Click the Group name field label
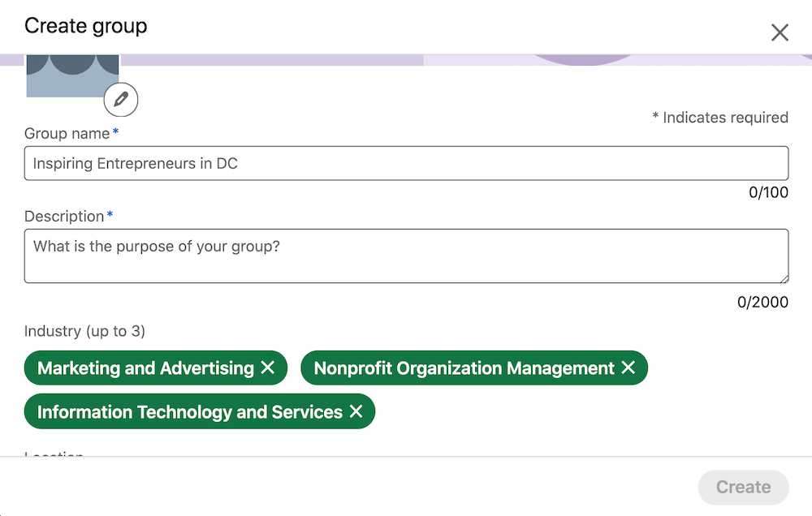This screenshot has width=812, height=516. 67,134
